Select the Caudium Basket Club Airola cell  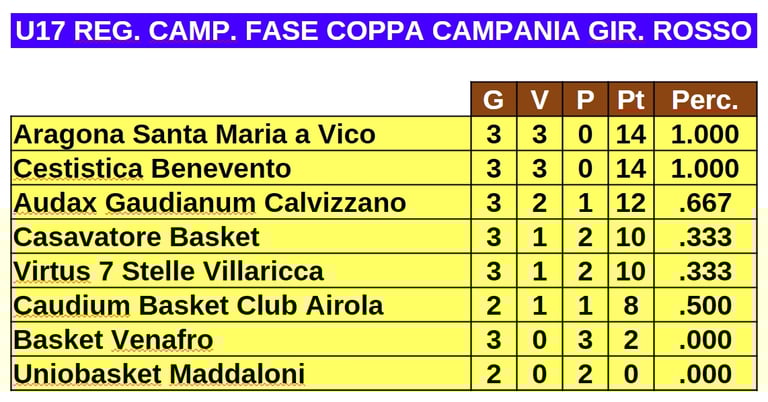(240, 305)
